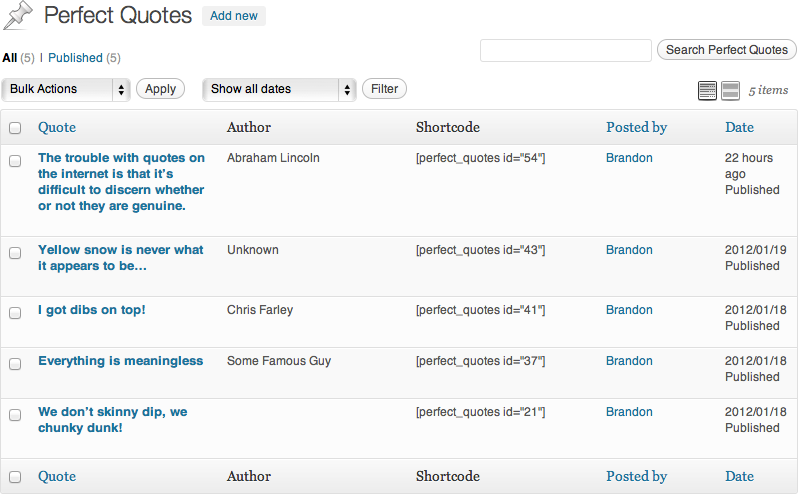Sort by Date column header
The image size is (798, 494).
click(x=739, y=127)
